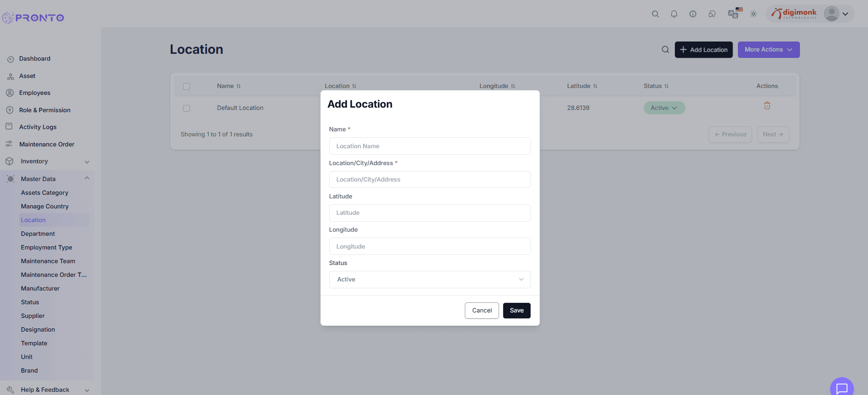Screen dimensions: 868x395
Task: Click the user avatar in header
Action: 831,14
